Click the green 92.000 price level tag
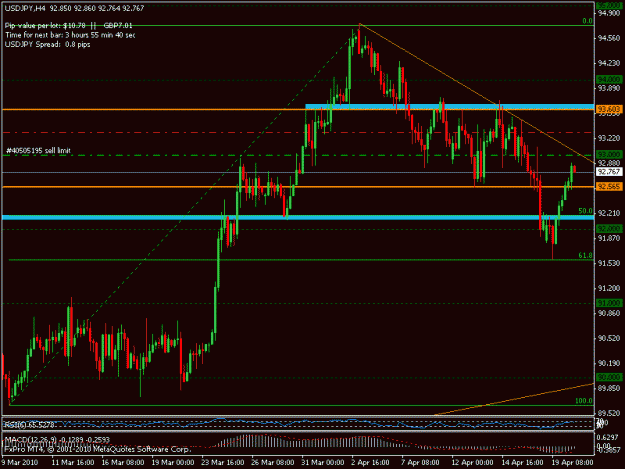Screen dimensions: 625x469 (x=609, y=228)
